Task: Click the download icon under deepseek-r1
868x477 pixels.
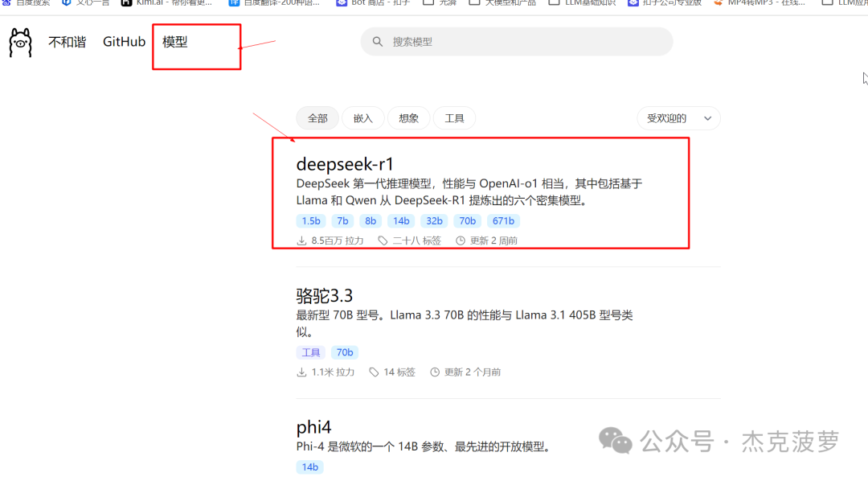Action: 301,241
